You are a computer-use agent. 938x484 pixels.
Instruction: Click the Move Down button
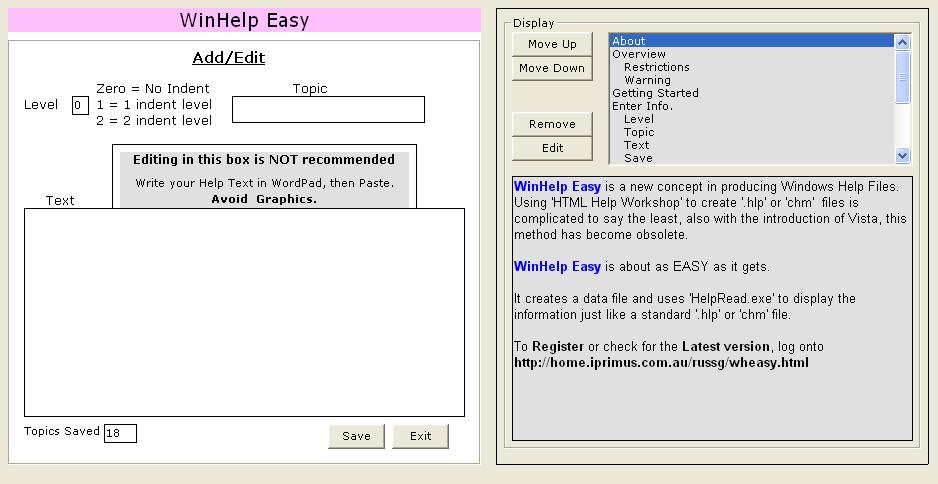[x=552, y=68]
